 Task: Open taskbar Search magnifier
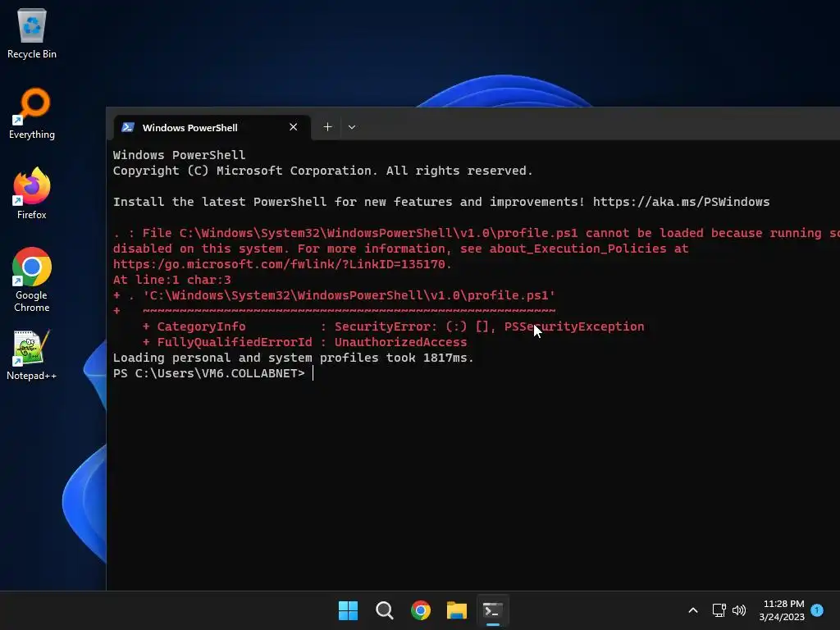pyautogui.click(x=384, y=610)
